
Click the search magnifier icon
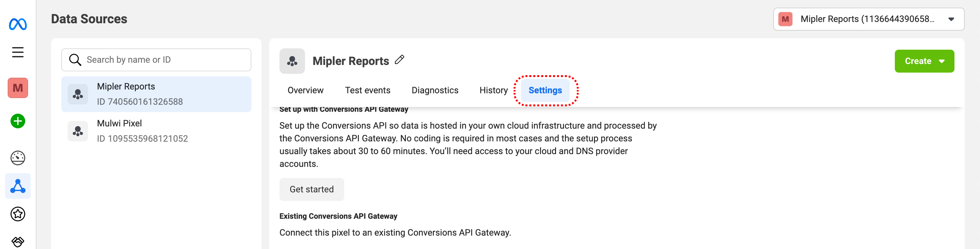click(75, 60)
